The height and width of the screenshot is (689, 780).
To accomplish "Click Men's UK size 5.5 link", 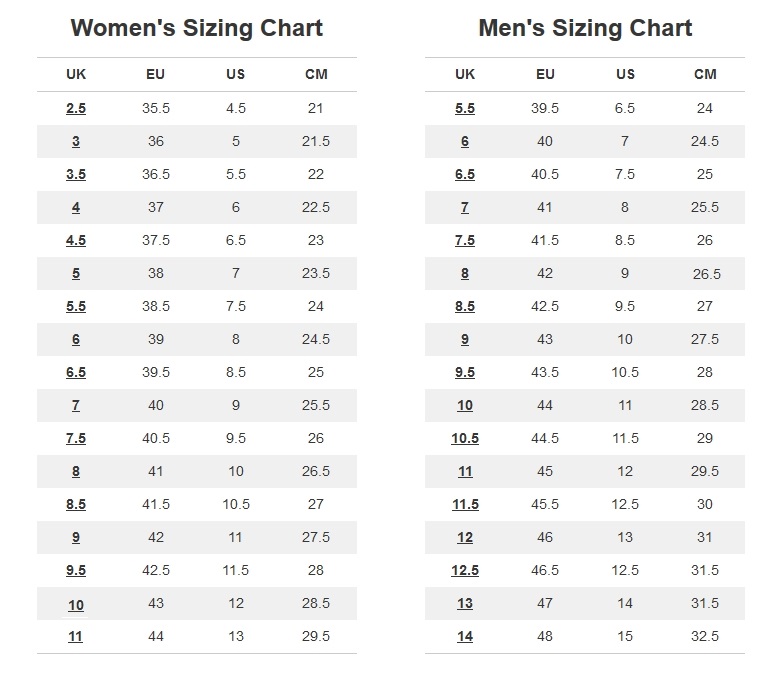I will tap(465, 108).
